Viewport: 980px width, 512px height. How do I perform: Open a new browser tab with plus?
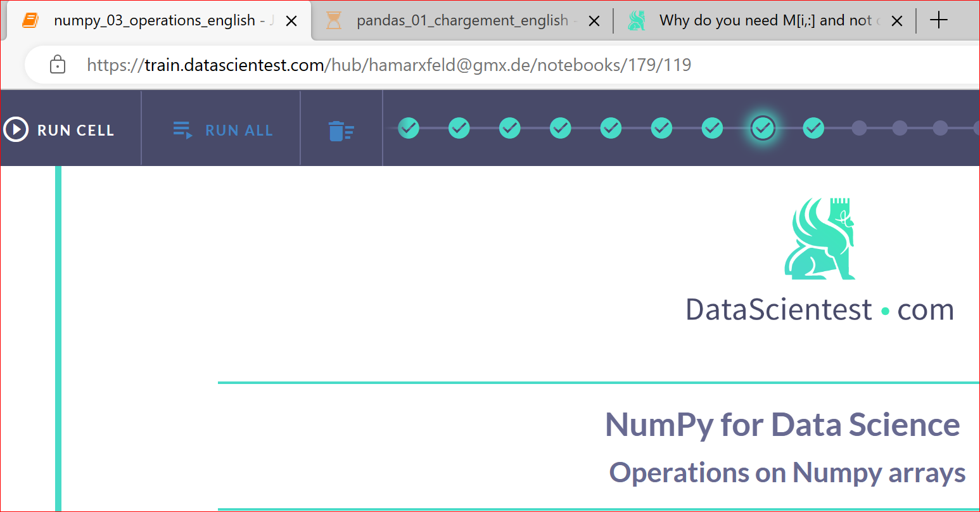pos(939,20)
